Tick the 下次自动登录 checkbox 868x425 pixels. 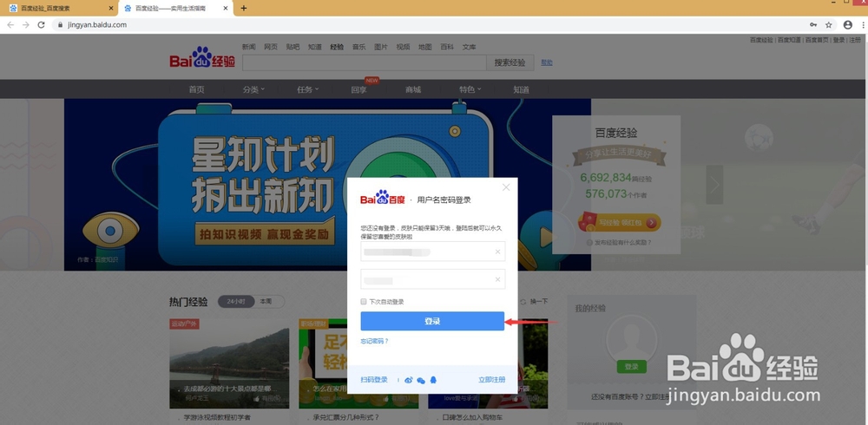coord(364,302)
